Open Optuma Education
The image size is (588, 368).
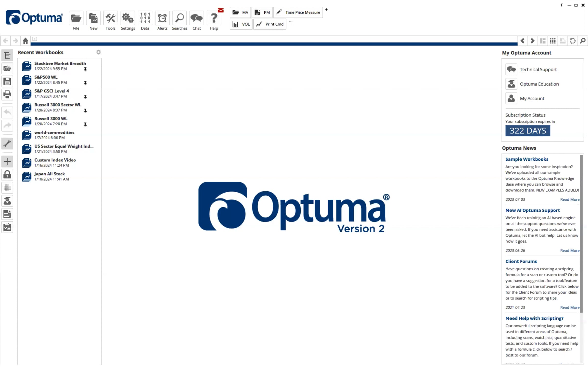(x=532, y=84)
